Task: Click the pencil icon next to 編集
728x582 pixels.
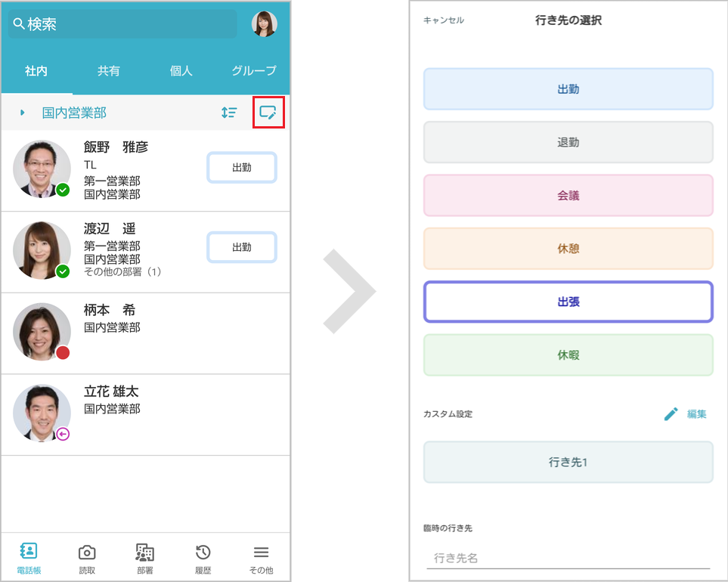Action: click(671, 414)
